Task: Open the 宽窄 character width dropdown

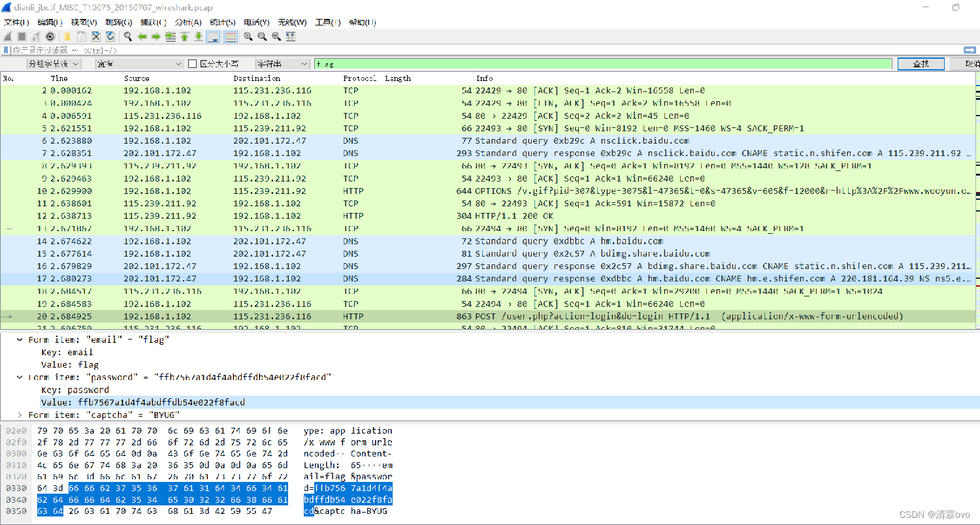Action: click(x=140, y=64)
